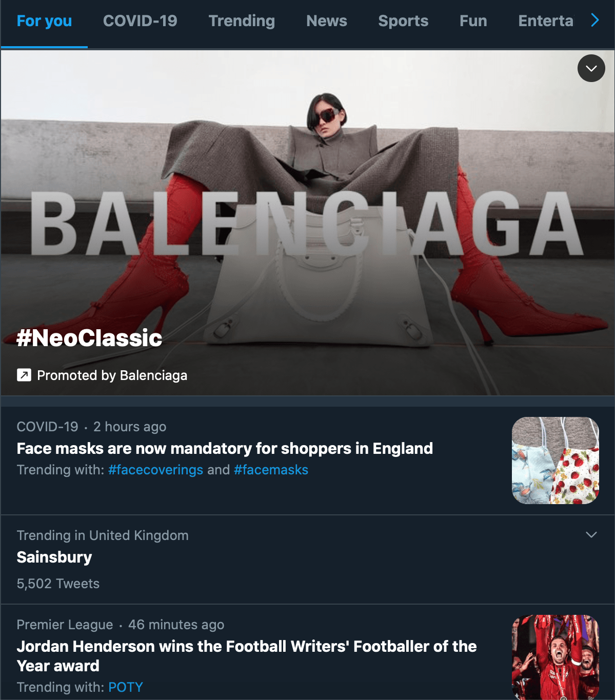
Task: Open the Jordan Henderson award headline
Action: (247, 656)
